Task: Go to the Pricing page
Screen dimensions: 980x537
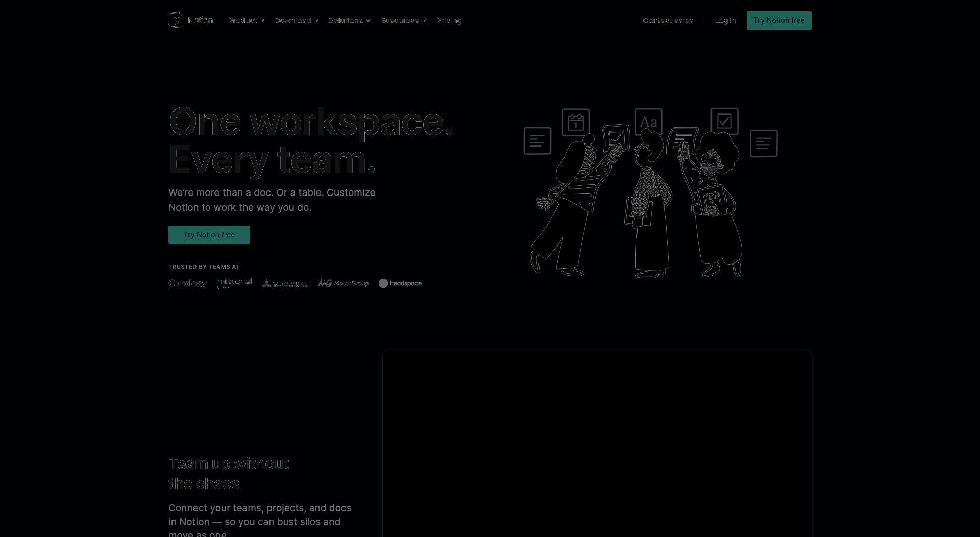Action: [x=449, y=21]
